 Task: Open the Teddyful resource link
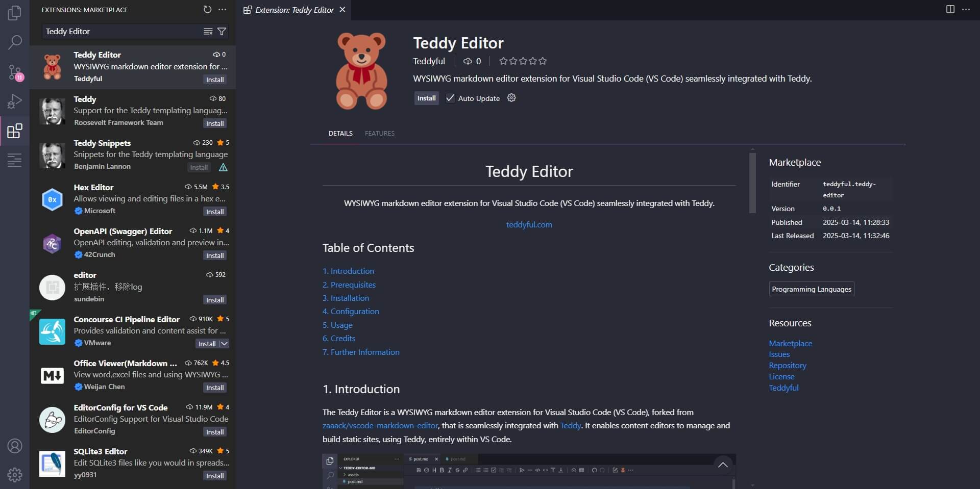tap(783, 388)
